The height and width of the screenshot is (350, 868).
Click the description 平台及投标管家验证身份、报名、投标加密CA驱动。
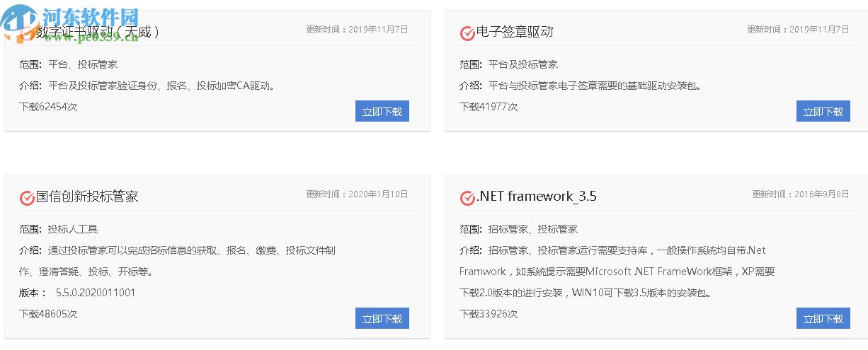tap(162, 86)
